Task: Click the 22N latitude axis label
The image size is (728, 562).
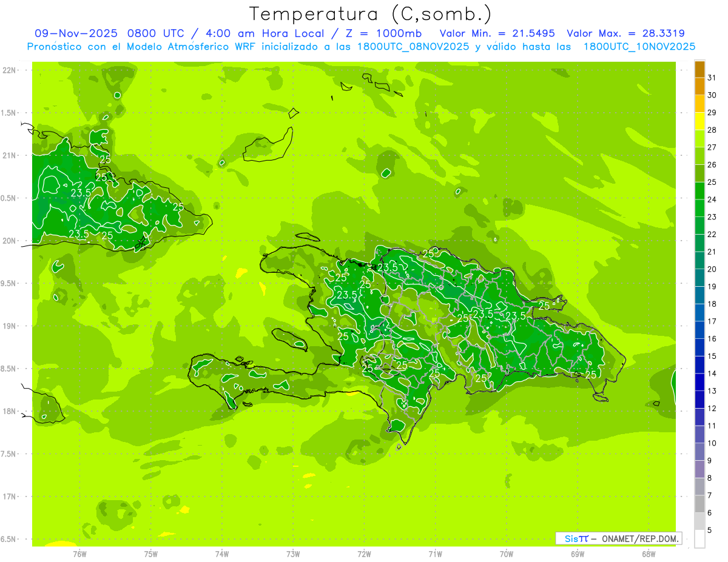Action: point(9,70)
